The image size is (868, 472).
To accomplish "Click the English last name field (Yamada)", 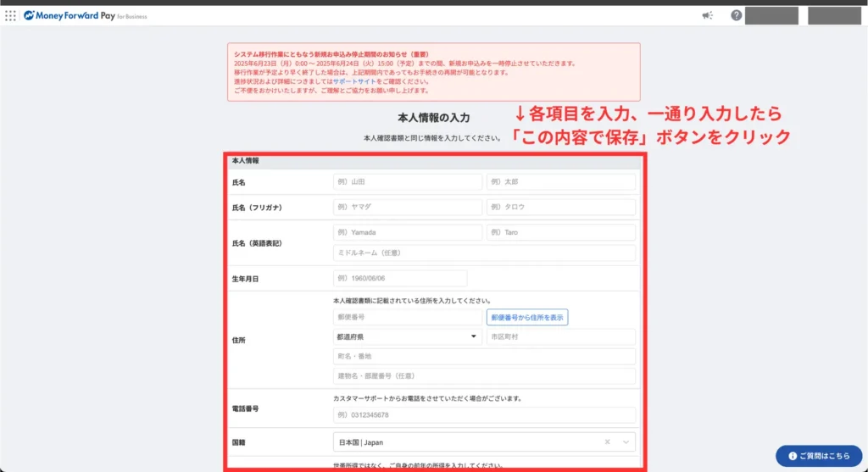I will 408,233.
